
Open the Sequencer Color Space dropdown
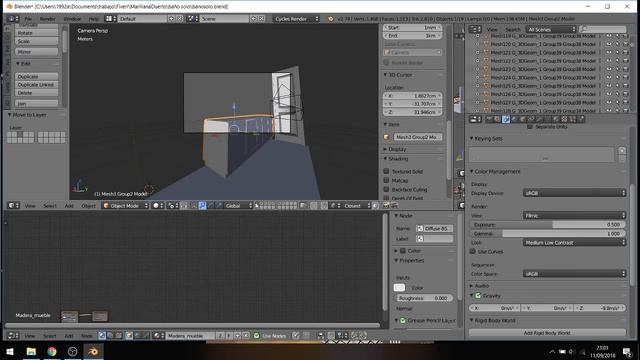(x=574, y=274)
